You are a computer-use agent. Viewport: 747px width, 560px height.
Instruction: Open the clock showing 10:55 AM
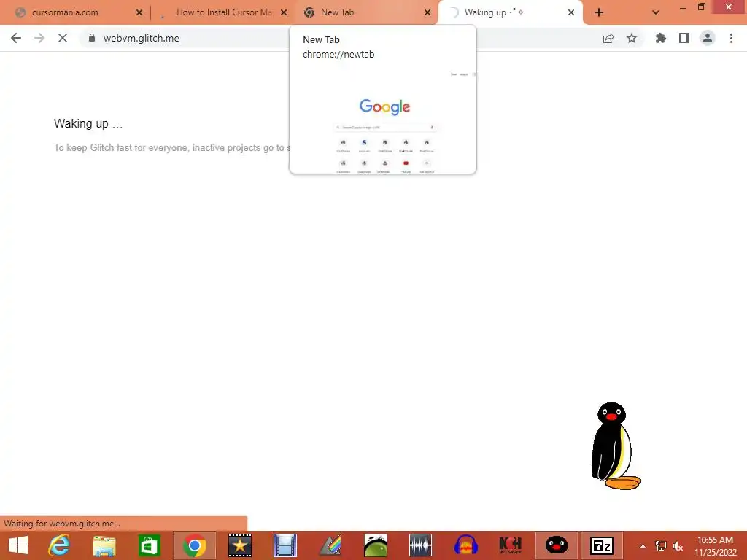coord(716,546)
